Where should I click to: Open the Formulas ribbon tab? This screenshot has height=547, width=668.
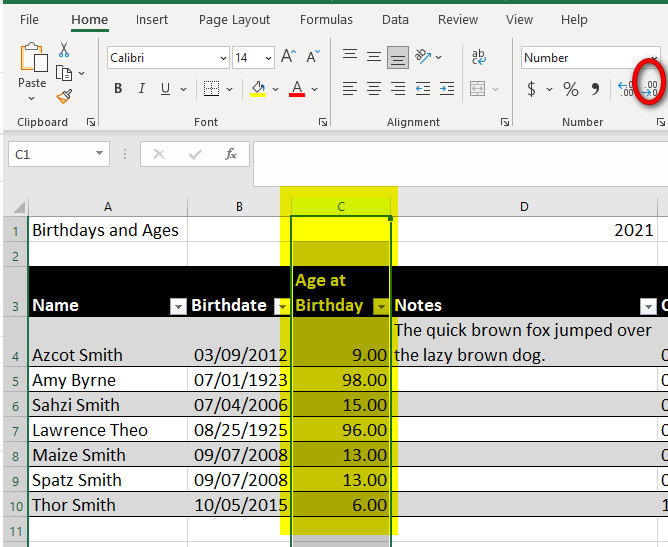(x=326, y=19)
